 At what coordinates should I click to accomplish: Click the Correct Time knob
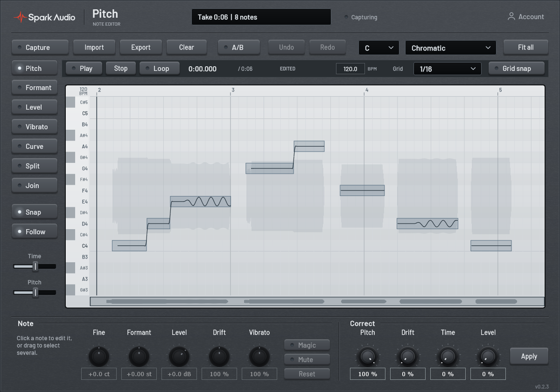pyautogui.click(x=448, y=357)
